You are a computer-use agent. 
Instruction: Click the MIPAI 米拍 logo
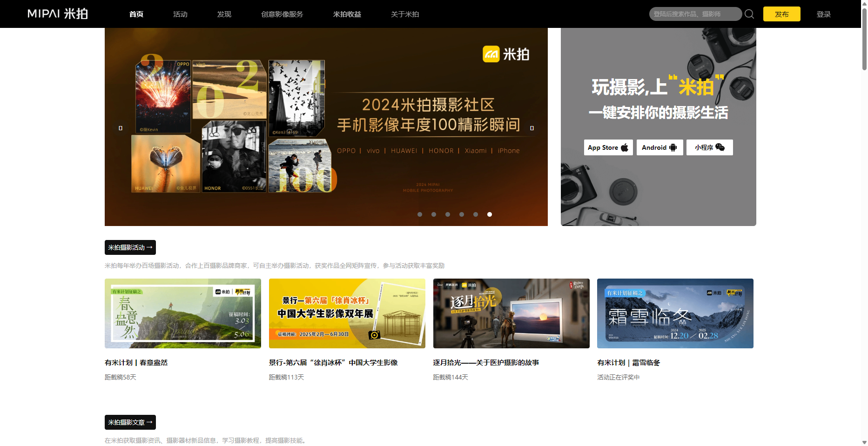pyautogui.click(x=58, y=14)
